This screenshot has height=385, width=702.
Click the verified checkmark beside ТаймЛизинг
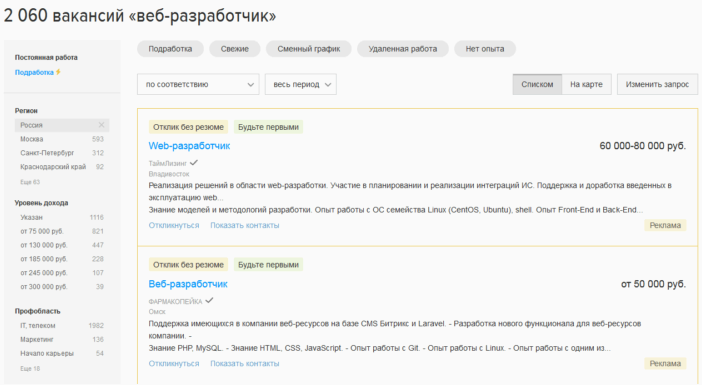coord(193,163)
